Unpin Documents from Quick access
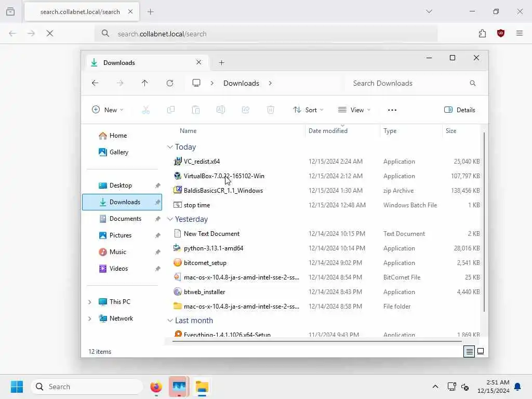Screen dimensions: 532x399 click(158, 219)
